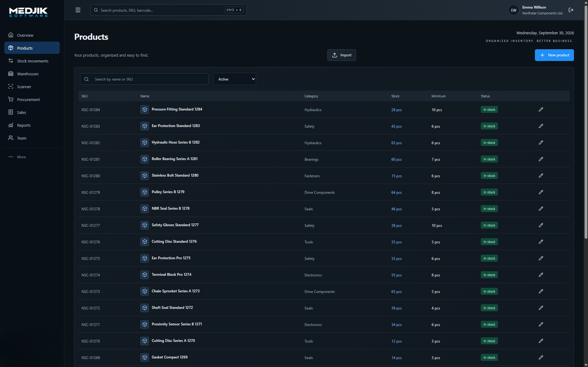
Task: Click the New product button
Action: coord(554,55)
